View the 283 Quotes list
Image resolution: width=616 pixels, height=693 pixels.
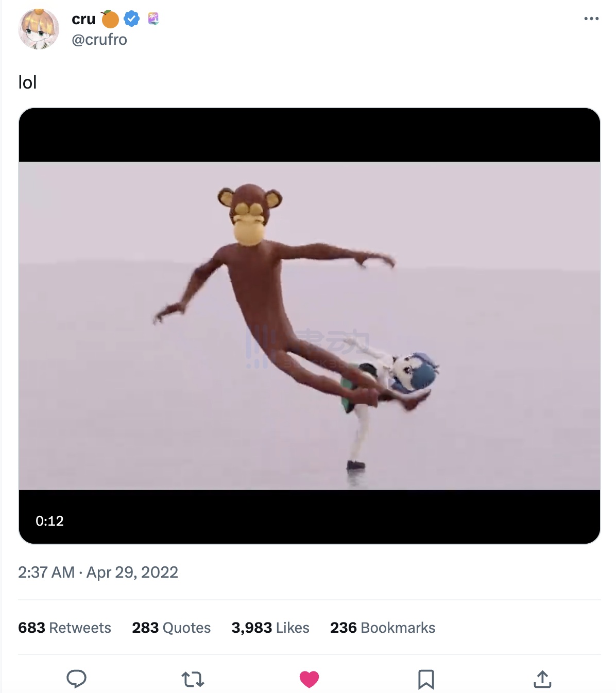(x=171, y=628)
